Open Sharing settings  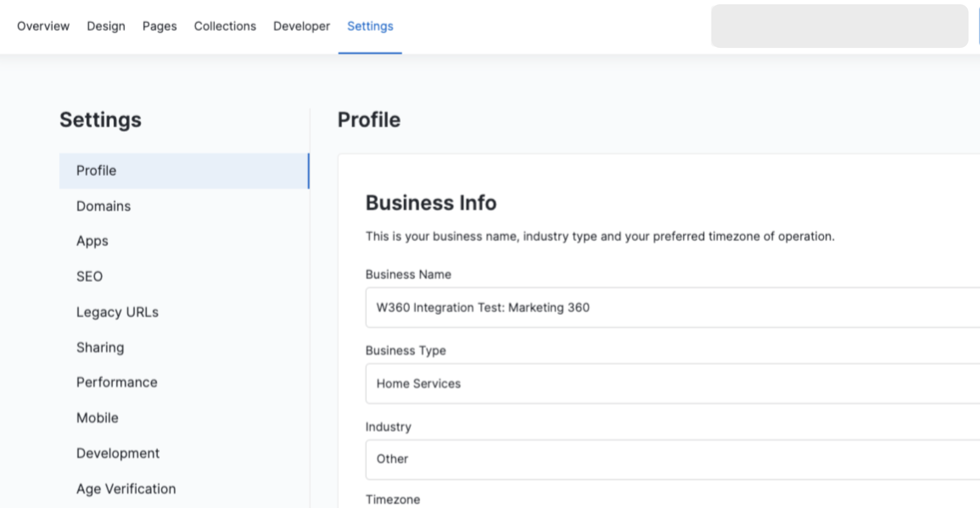click(x=100, y=347)
